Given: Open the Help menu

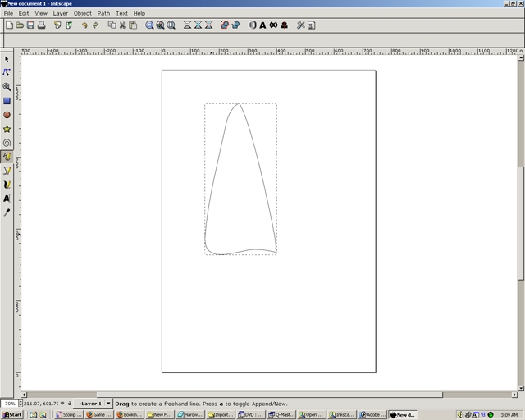Looking at the screenshot, I should pyautogui.click(x=139, y=13).
